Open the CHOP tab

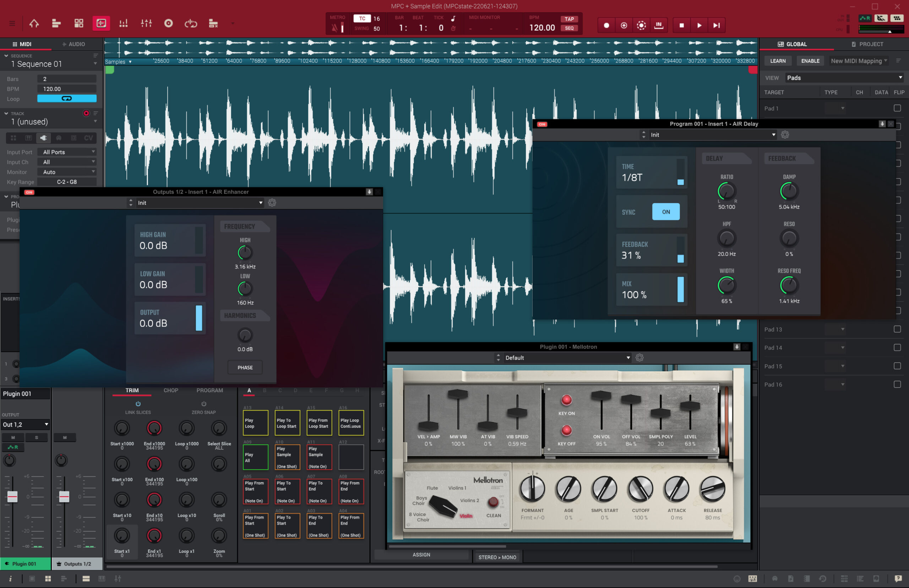[x=171, y=391]
